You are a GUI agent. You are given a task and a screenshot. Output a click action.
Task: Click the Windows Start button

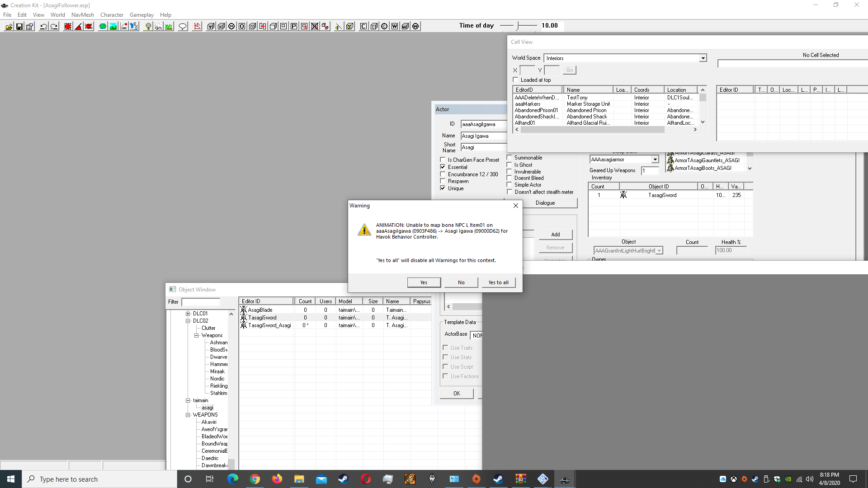pyautogui.click(x=11, y=479)
